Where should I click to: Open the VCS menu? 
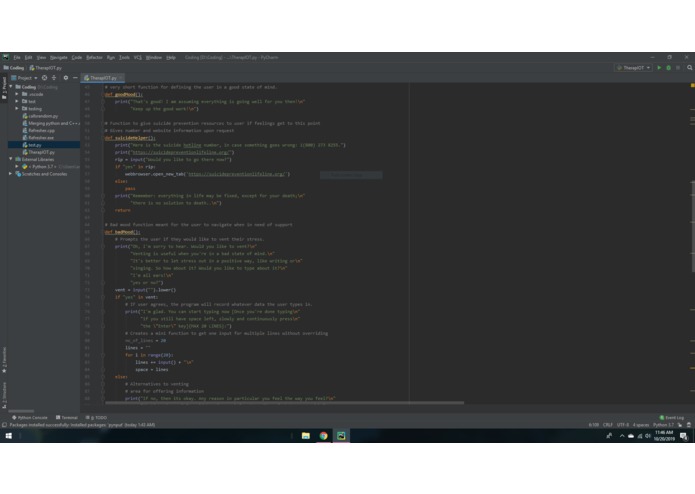(x=138, y=58)
